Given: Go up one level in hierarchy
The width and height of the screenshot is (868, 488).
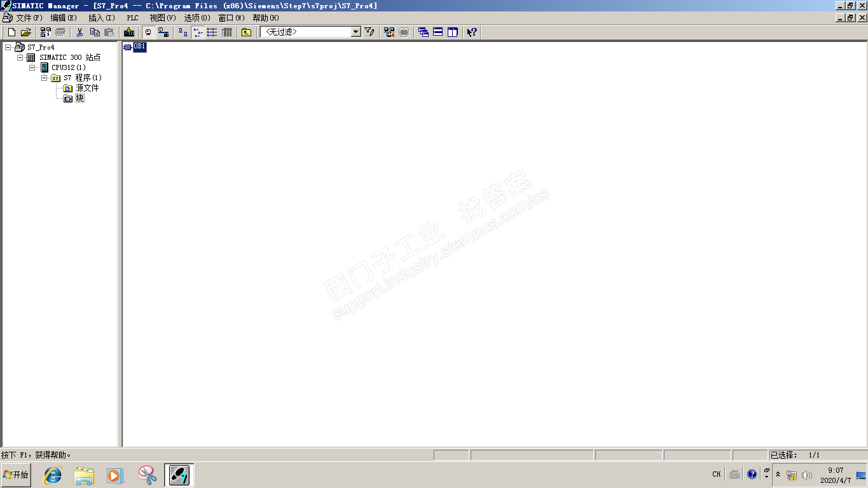Looking at the screenshot, I should click(247, 32).
